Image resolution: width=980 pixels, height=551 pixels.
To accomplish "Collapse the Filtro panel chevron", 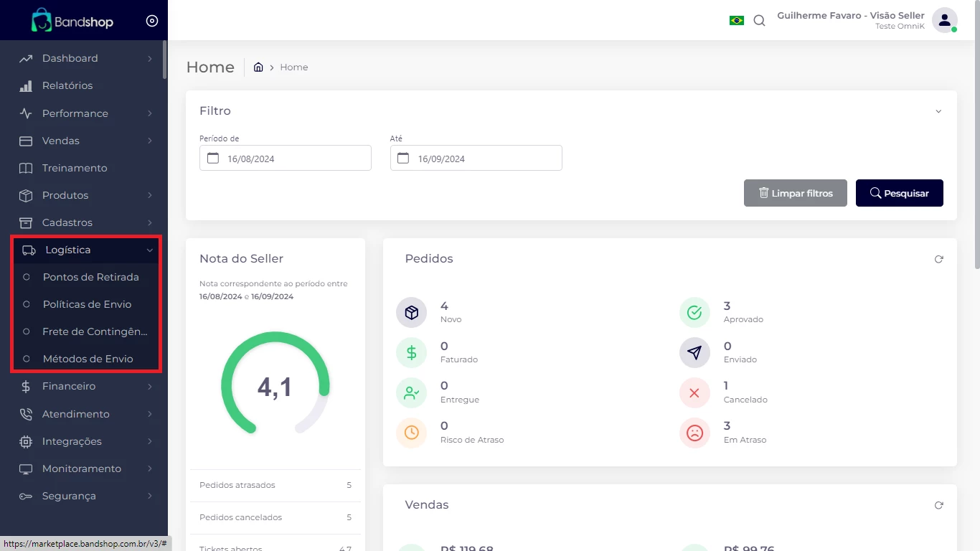I will (938, 112).
